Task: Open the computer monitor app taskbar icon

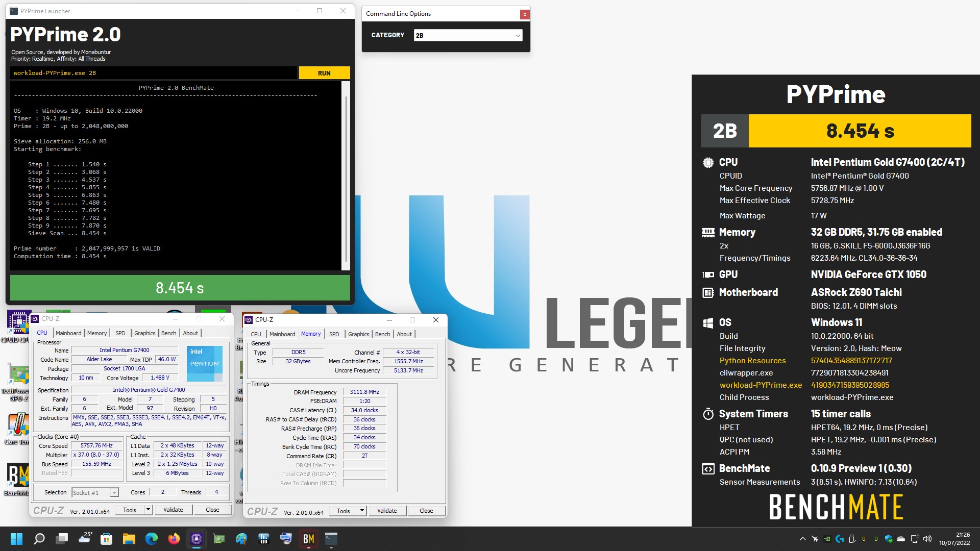Action: click(286, 539)
